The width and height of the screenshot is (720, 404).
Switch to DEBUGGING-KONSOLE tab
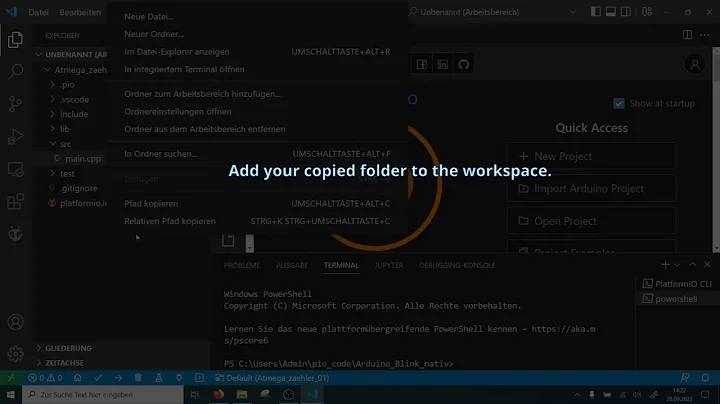click(457, 265)
